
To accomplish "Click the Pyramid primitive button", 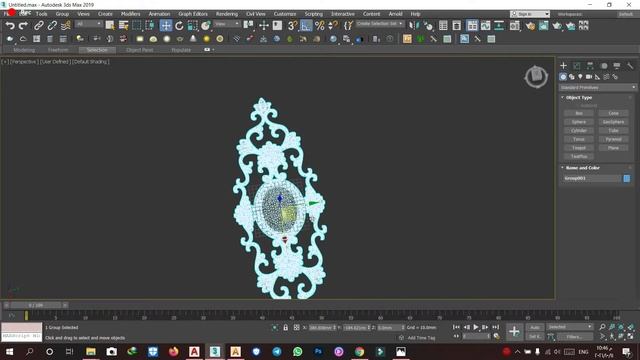I will point(613,139).
